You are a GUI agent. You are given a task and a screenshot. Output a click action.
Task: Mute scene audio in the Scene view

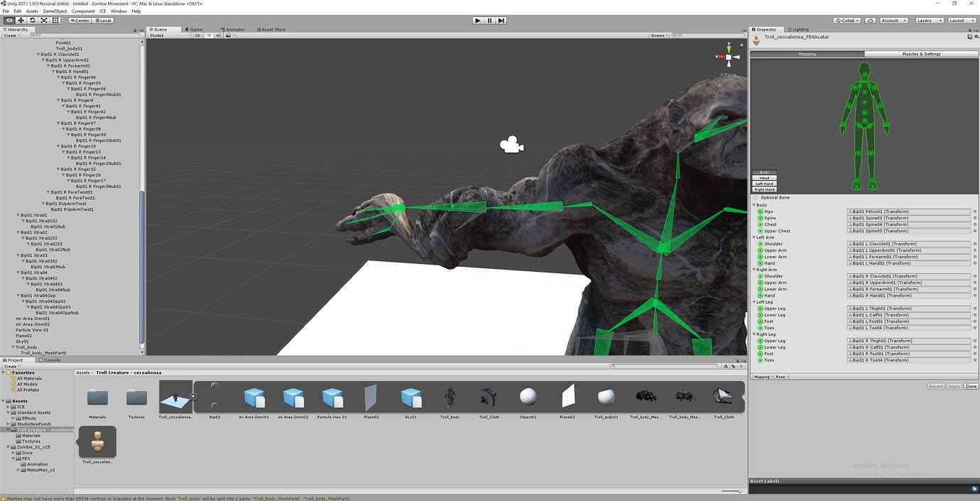tap(219, 35)
